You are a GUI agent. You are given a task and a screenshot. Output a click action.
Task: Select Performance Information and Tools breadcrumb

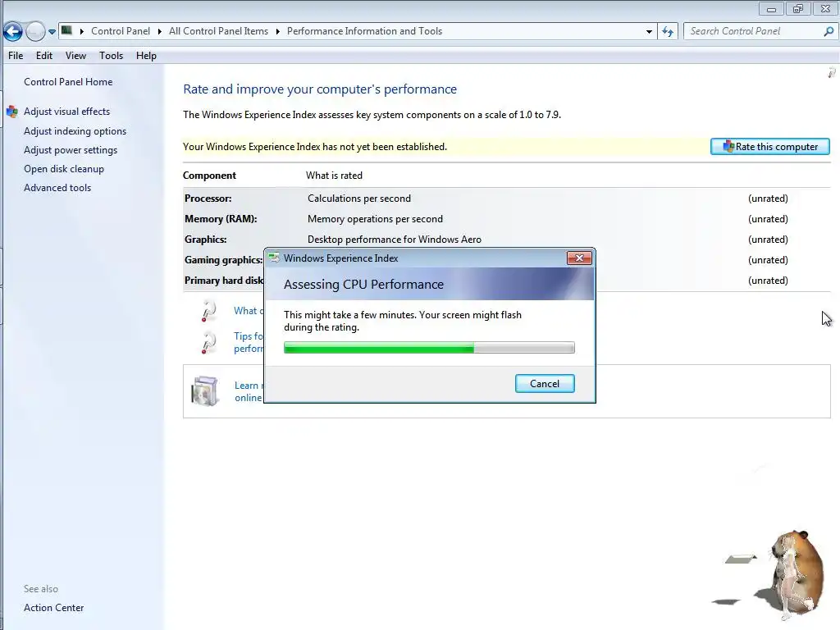[x=365, y=31]
